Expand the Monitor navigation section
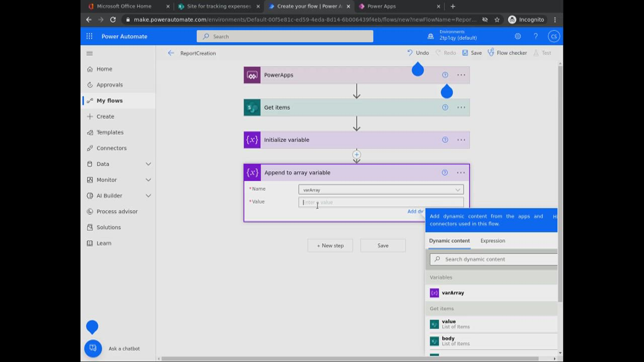The height and width of the screenshot is (362, 644). coord(148,179)
